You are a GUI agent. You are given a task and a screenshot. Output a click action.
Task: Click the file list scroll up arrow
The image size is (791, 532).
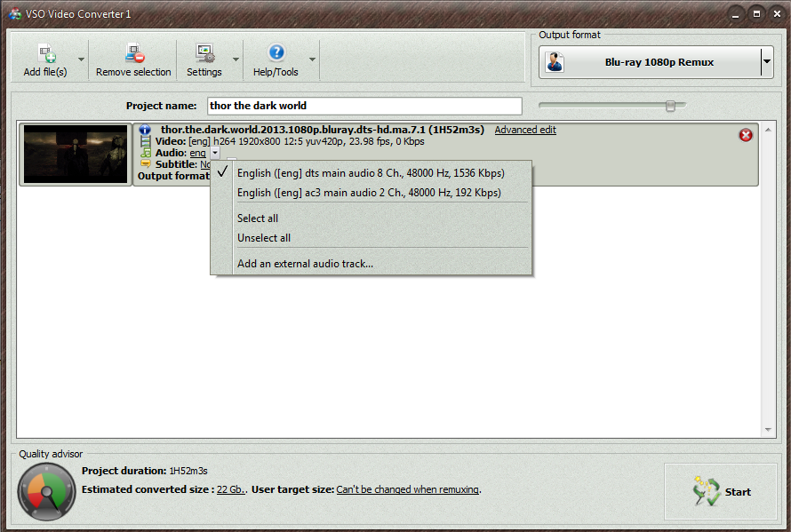(768, 130)
